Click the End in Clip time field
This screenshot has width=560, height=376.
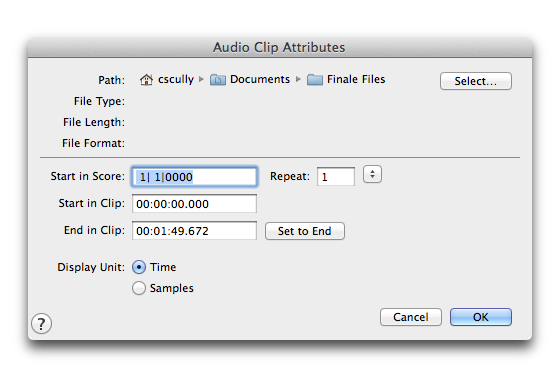tap(194, 231)
